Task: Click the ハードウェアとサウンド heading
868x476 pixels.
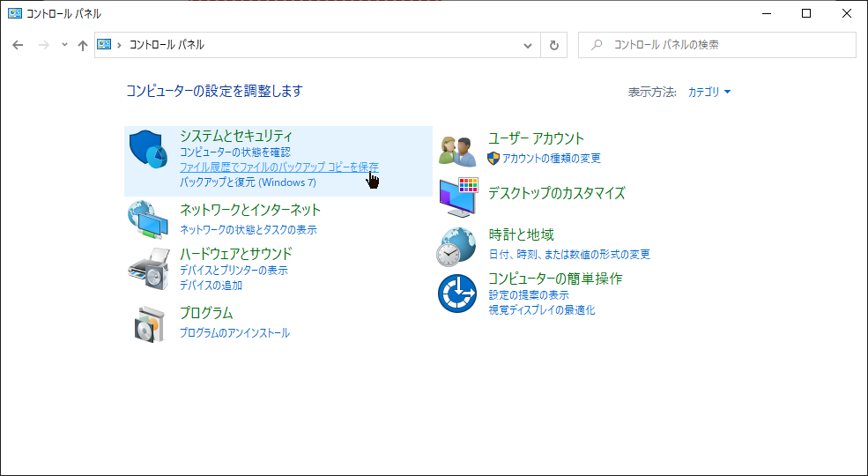Action: [236, 254]
